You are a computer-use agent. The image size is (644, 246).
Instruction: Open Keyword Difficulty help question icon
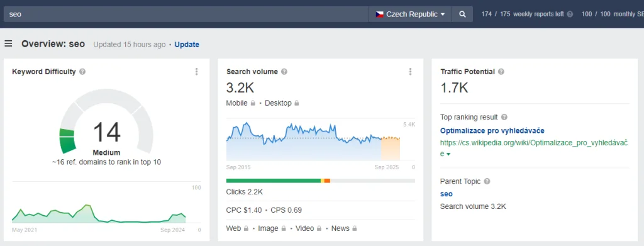point(82,72)
